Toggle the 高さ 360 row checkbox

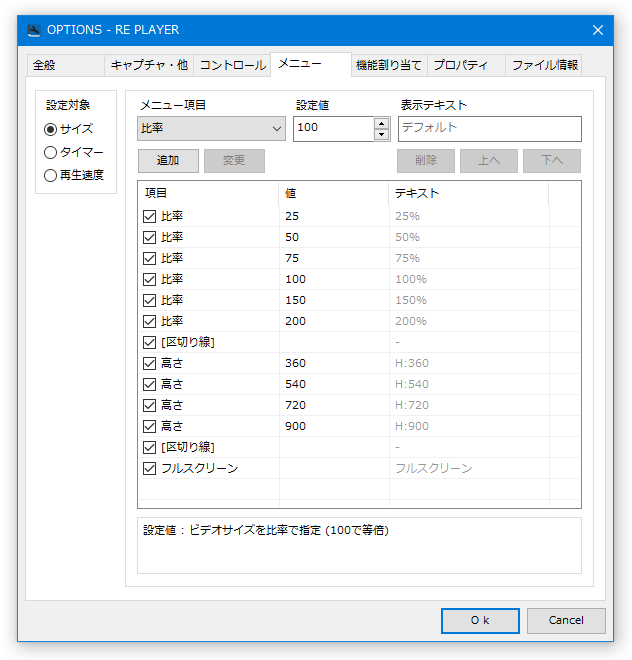149,364
